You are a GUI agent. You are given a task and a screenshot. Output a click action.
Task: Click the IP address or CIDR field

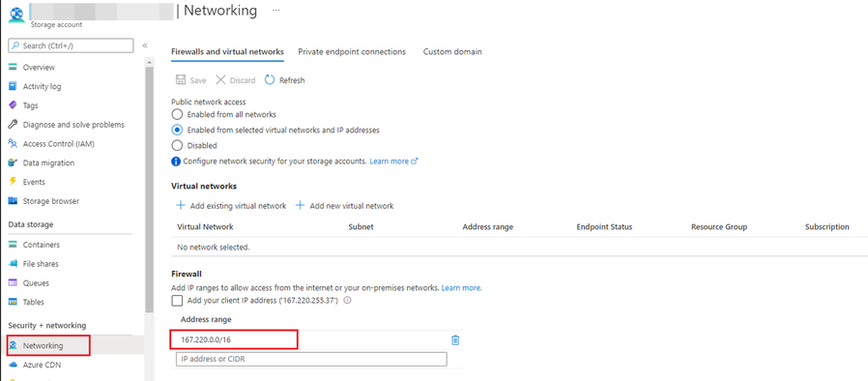311,359
